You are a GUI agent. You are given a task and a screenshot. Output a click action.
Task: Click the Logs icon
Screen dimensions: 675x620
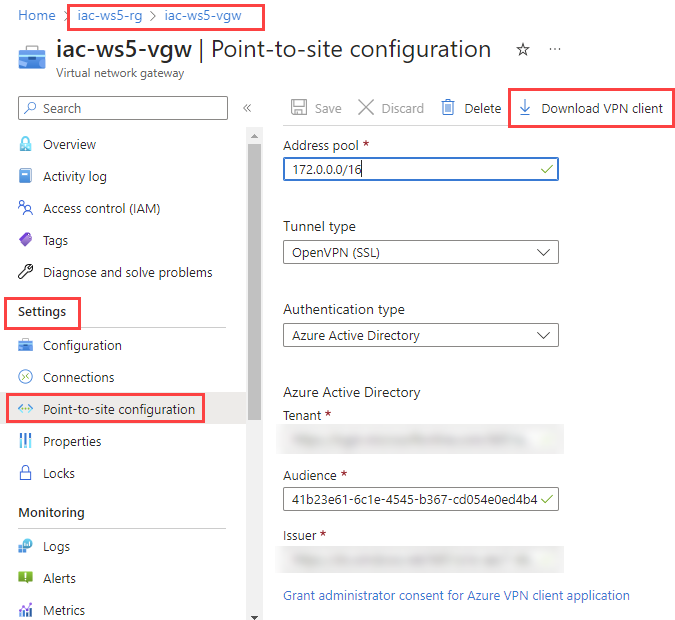point(25,546)
